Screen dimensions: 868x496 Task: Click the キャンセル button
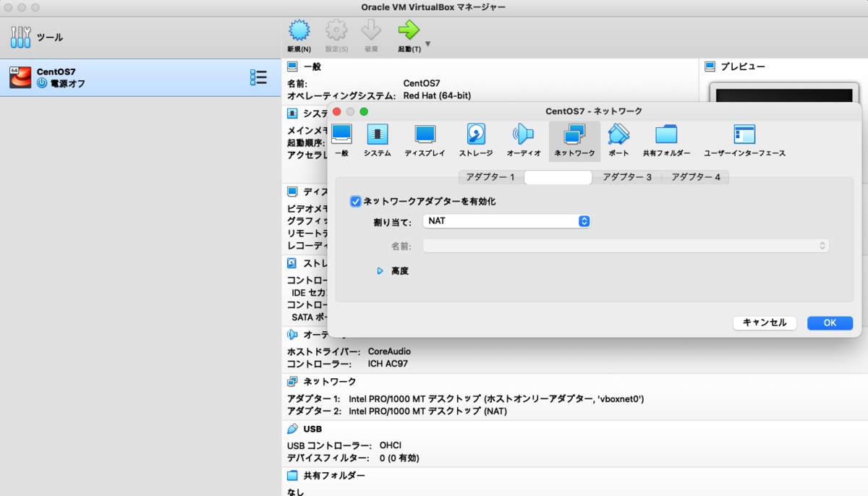point(765,323)
